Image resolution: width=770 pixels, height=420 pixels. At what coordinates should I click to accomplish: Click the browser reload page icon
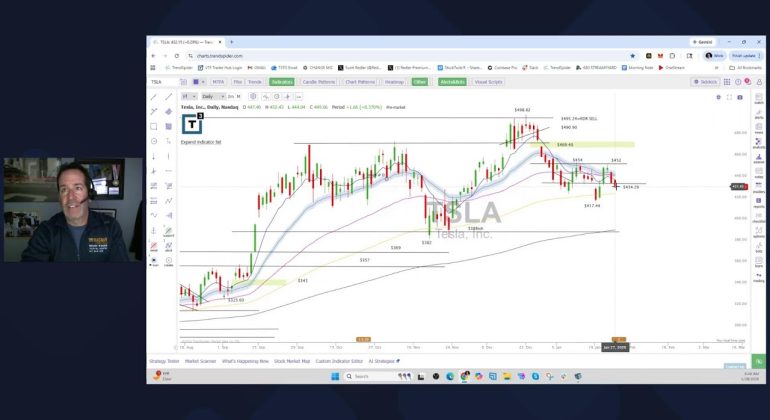(175, 55)
